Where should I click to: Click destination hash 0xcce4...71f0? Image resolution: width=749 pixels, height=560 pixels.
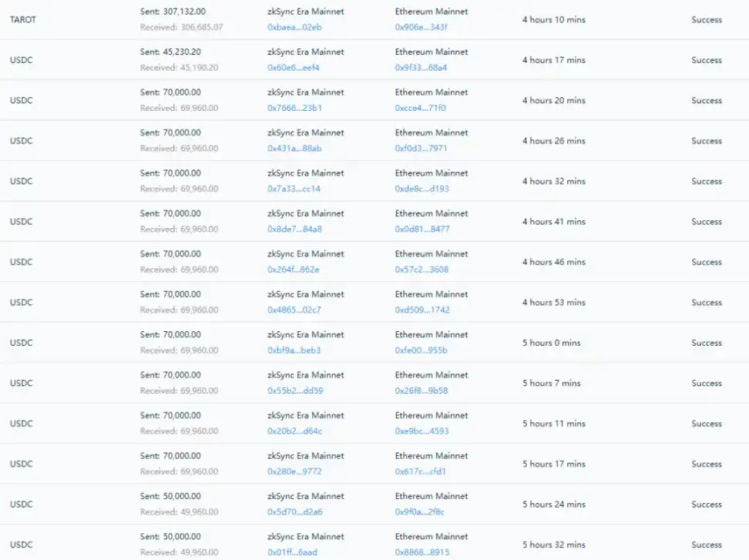coord(420,108)
